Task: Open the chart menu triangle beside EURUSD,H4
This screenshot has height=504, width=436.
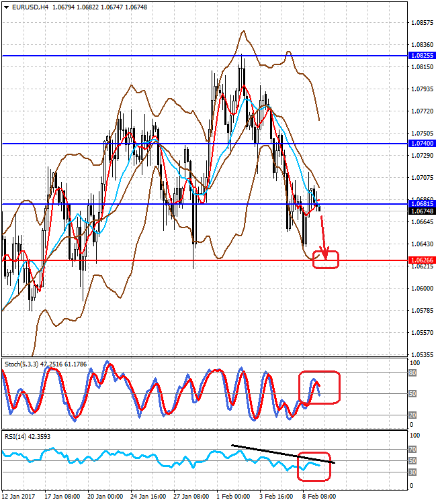Action: pos(7,7)
